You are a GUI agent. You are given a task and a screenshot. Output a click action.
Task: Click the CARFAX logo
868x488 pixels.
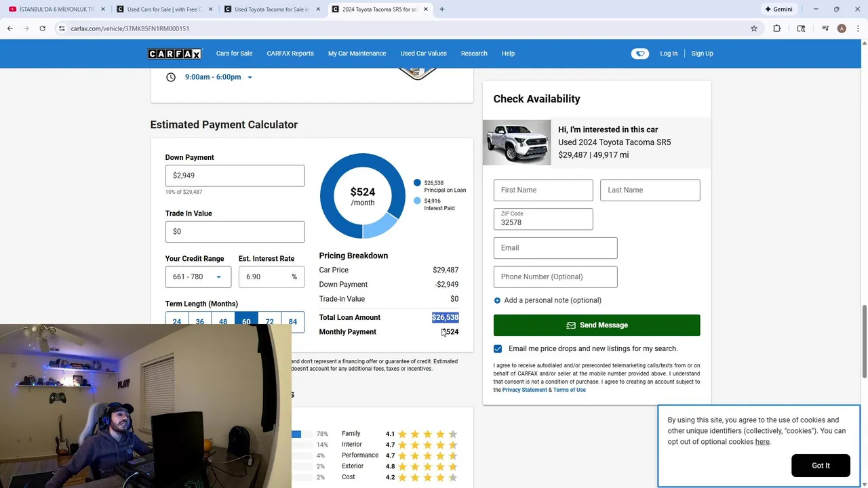(x=175, y=54)
